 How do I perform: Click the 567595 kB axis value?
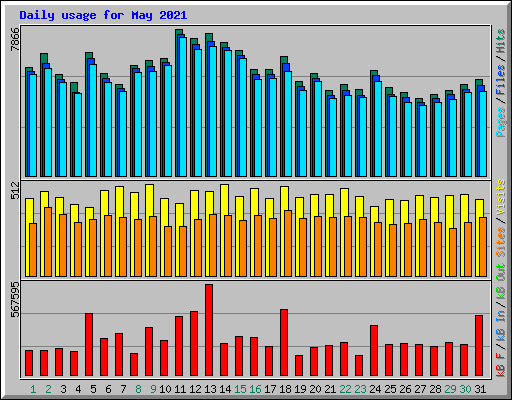(15, 300)
